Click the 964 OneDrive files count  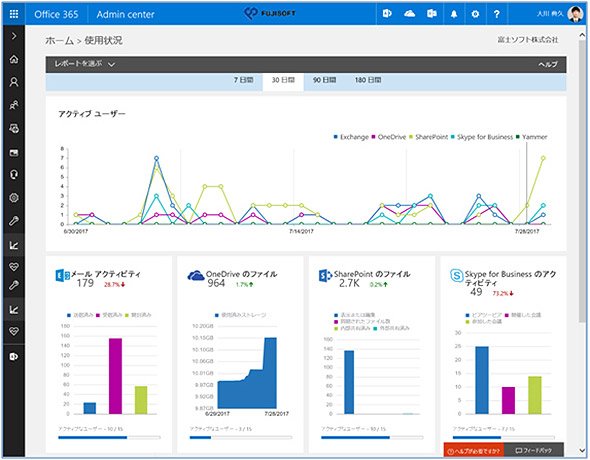coord(216,283)
